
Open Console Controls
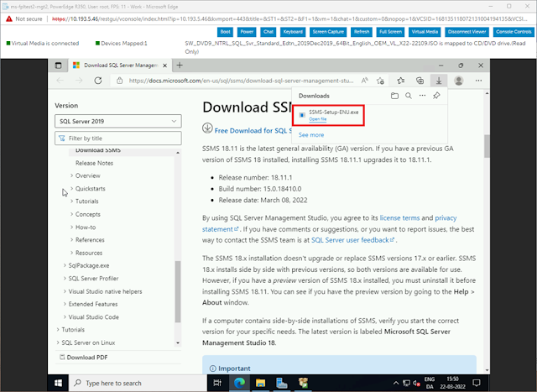tap(514, 32)
